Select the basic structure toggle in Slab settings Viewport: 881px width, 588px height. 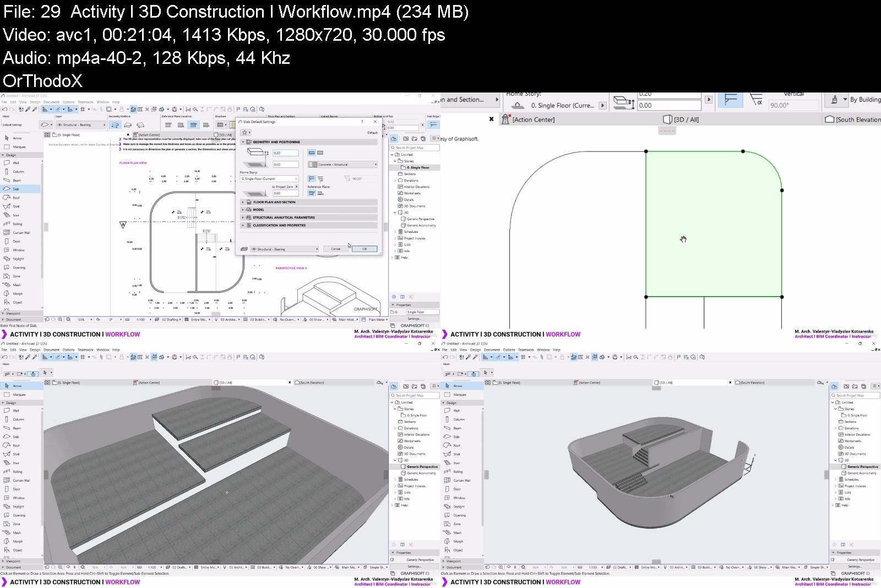pos(312,153)
